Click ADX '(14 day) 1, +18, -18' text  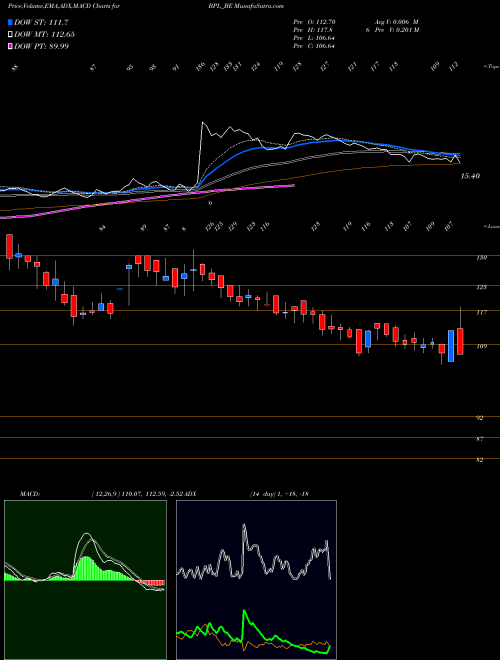[279, 493]
